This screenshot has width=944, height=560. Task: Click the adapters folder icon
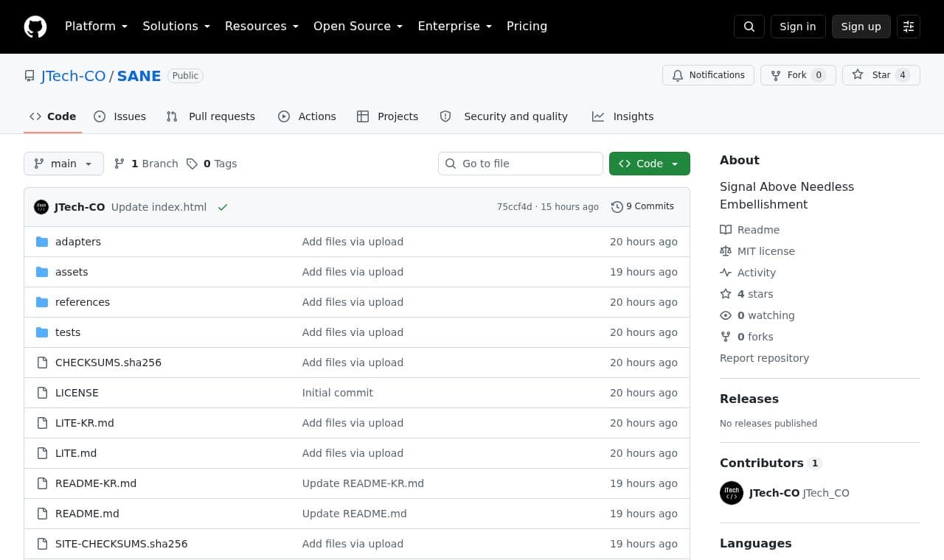click(x=42, y=242)
